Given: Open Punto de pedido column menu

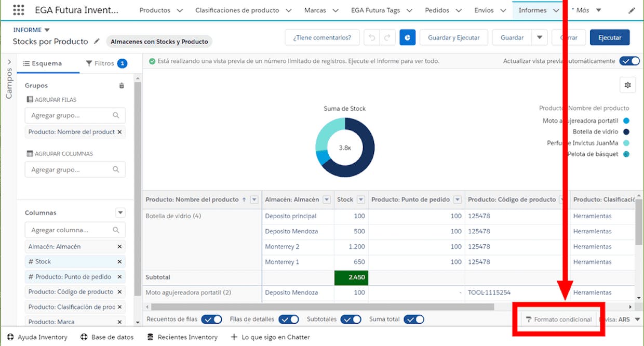Looking at the screenshot, I should click(x=458, y=199).
